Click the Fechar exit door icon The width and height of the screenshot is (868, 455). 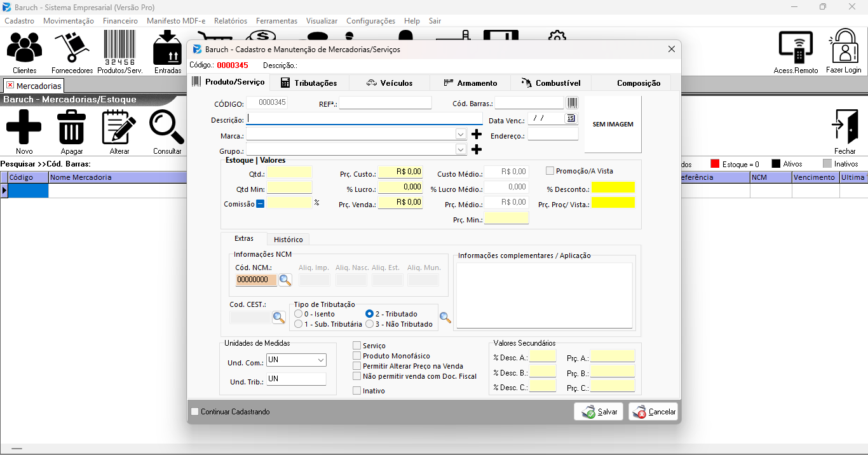tap(845, 132)
